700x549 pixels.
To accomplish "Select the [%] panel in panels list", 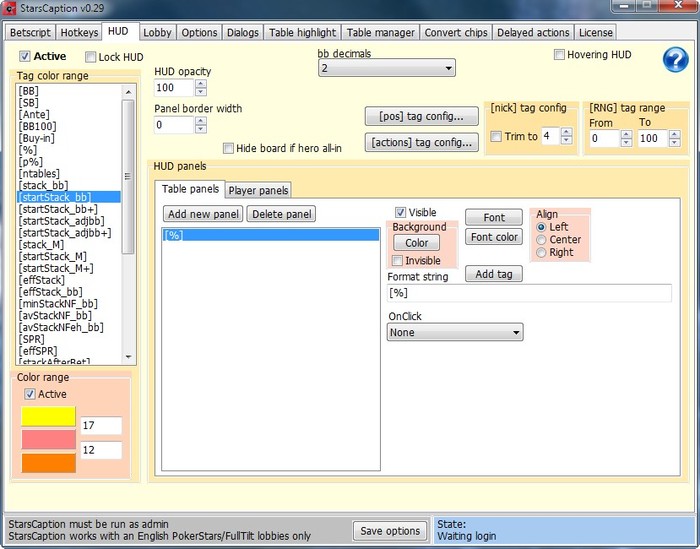I will click(271, 235).
